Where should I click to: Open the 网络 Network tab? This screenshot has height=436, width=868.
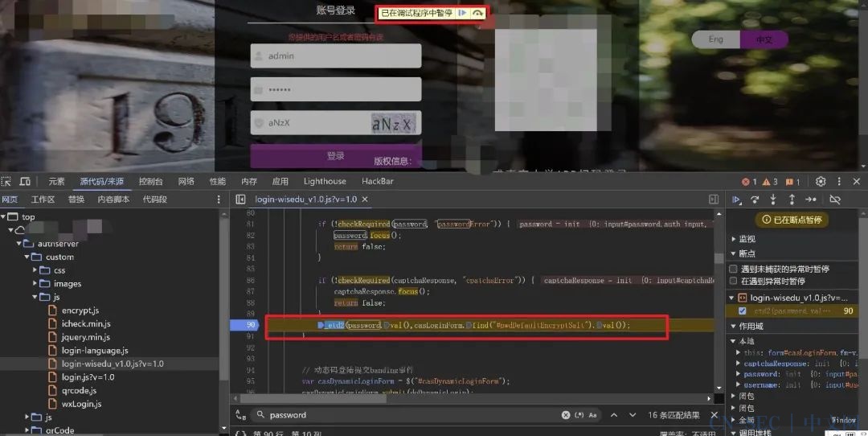tap(186, 181)
